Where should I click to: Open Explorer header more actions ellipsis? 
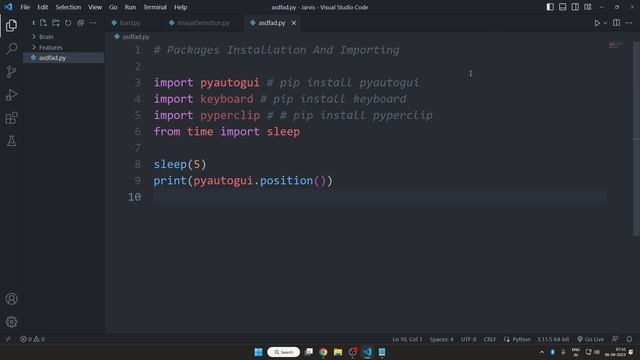click(93, 23)
